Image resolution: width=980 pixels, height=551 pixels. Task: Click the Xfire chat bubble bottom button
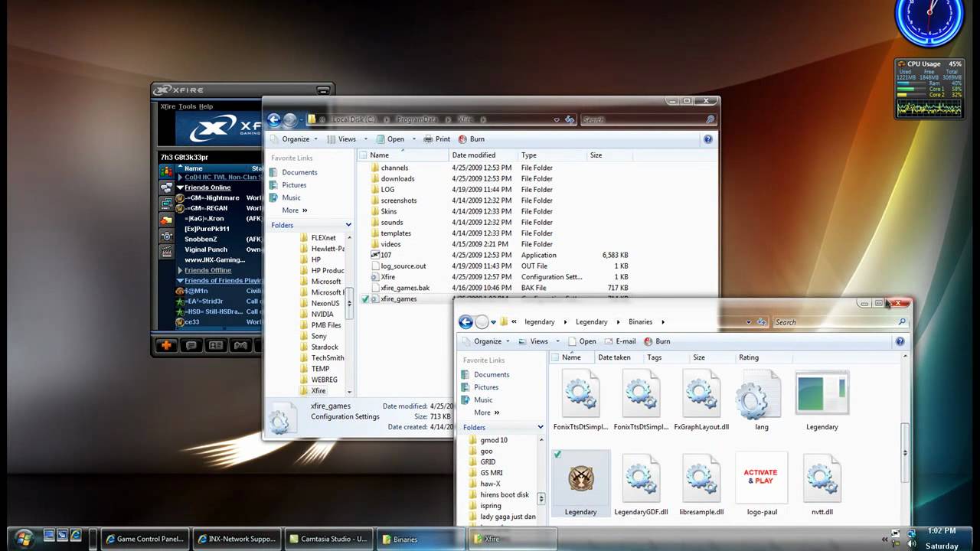191,345
